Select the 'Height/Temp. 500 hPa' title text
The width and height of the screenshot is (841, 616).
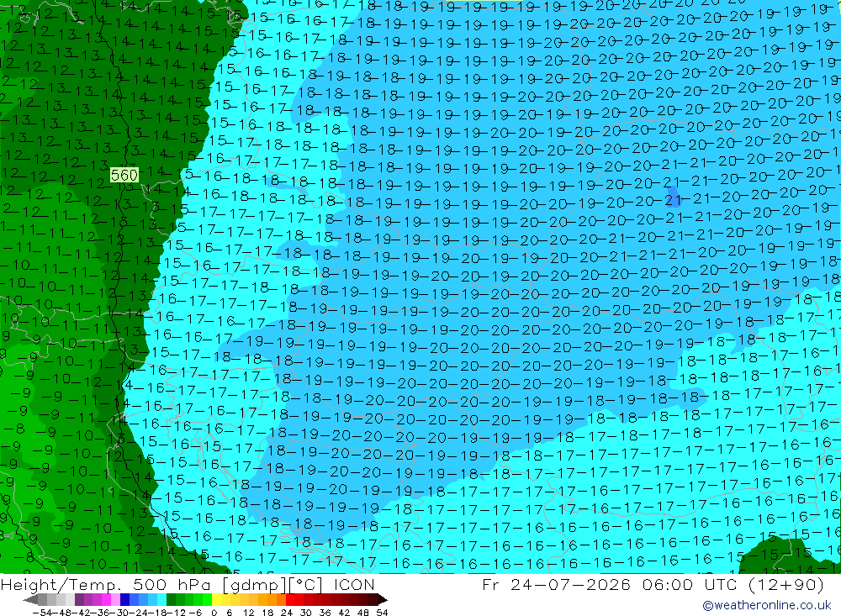point(107,584)
